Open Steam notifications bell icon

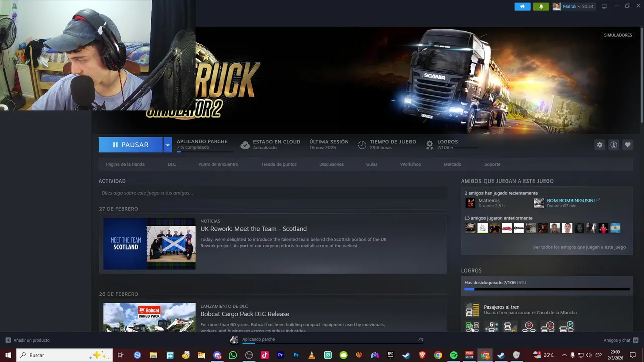tap(541, 6)
